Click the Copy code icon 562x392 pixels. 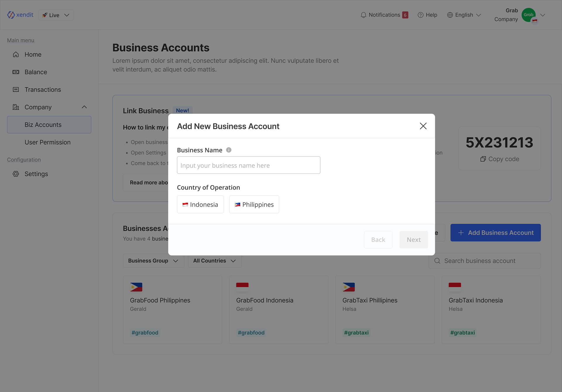click(x=483, y=159)
